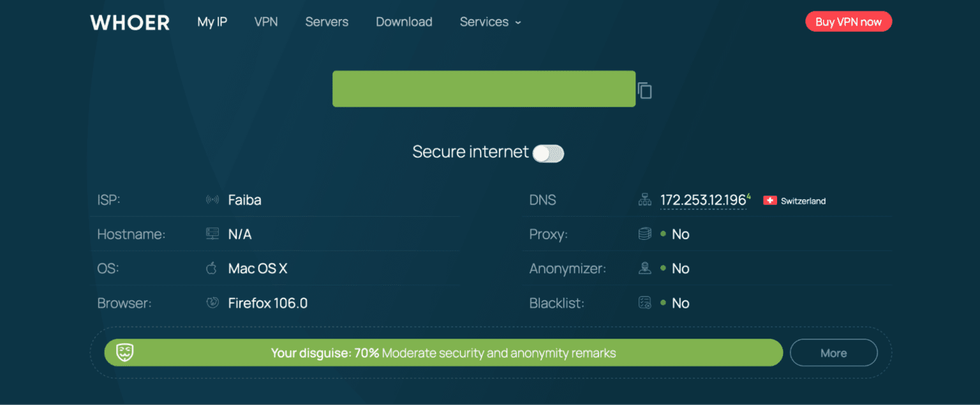The image size is (980, 405).
Task: Click the ISP signal icon beside Faiba
Action: click(x=212, y=200)
